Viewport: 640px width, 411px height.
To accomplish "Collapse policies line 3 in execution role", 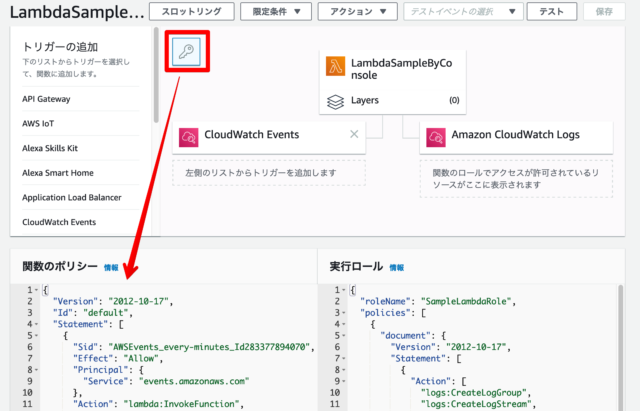I will pyautogui.click(x=343, y=313).
